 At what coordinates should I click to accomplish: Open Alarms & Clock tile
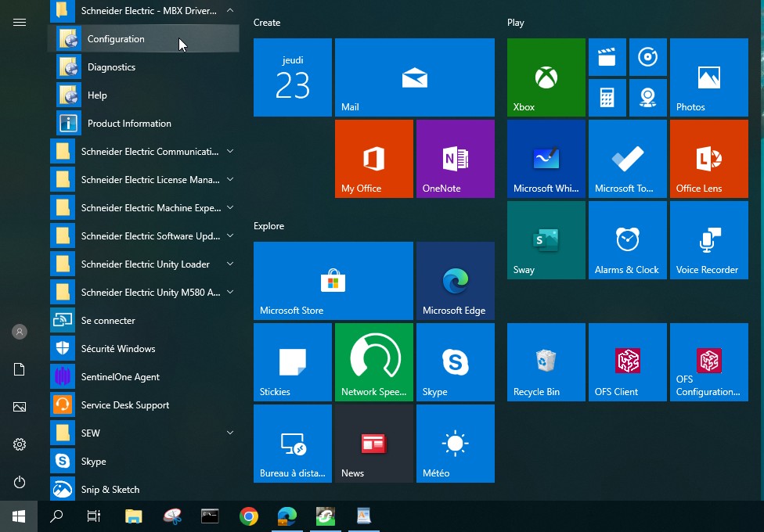tap(628, 240)
